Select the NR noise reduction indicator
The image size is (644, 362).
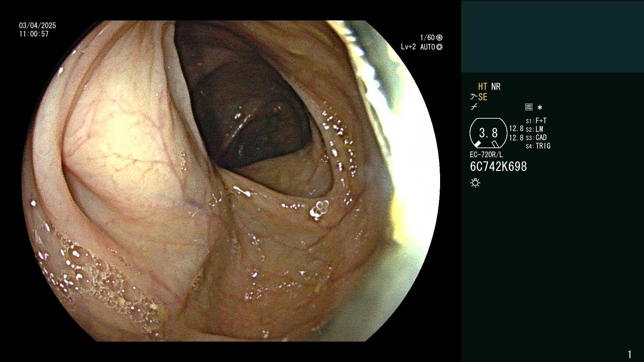(496, 86)
